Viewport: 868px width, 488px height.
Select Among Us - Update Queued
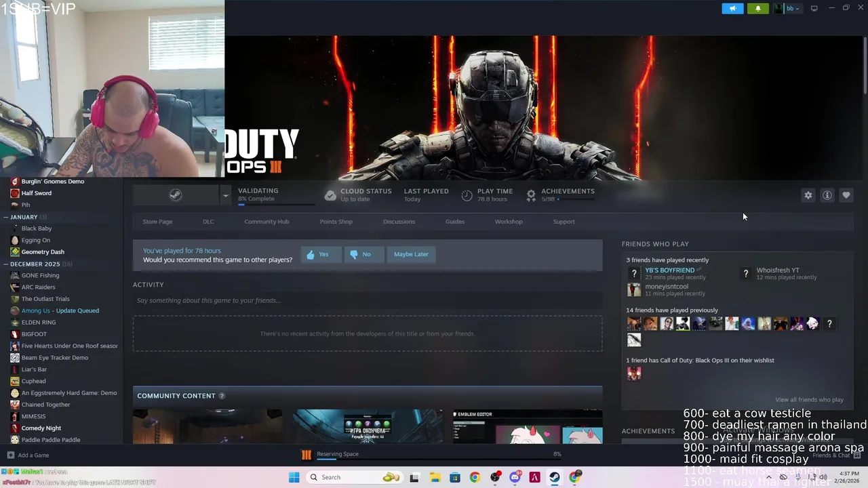point(60,310)
